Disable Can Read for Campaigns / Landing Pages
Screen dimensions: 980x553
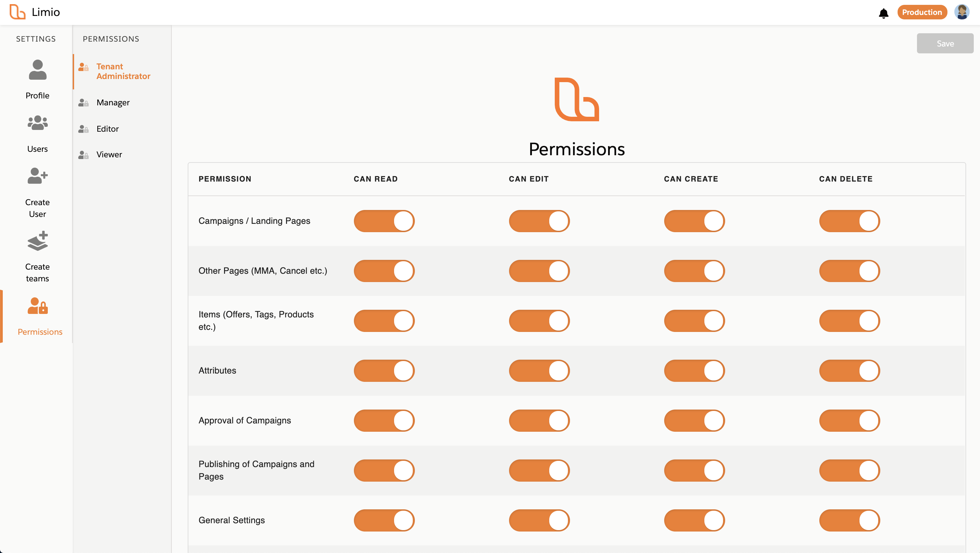[384, 221]
